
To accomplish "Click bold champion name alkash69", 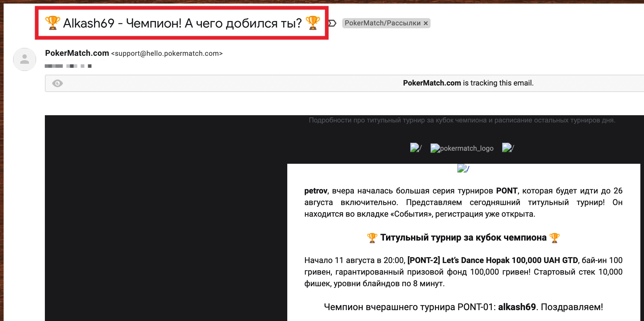I will coord(517,307).
